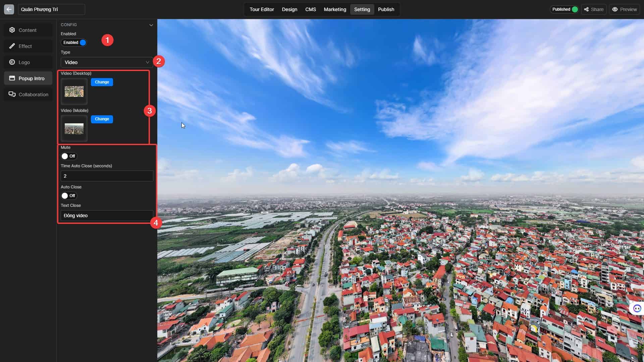Check the Published status indicator
Image resolution: width=644 pixels, height=362 pixels.
tap(564, 9)
